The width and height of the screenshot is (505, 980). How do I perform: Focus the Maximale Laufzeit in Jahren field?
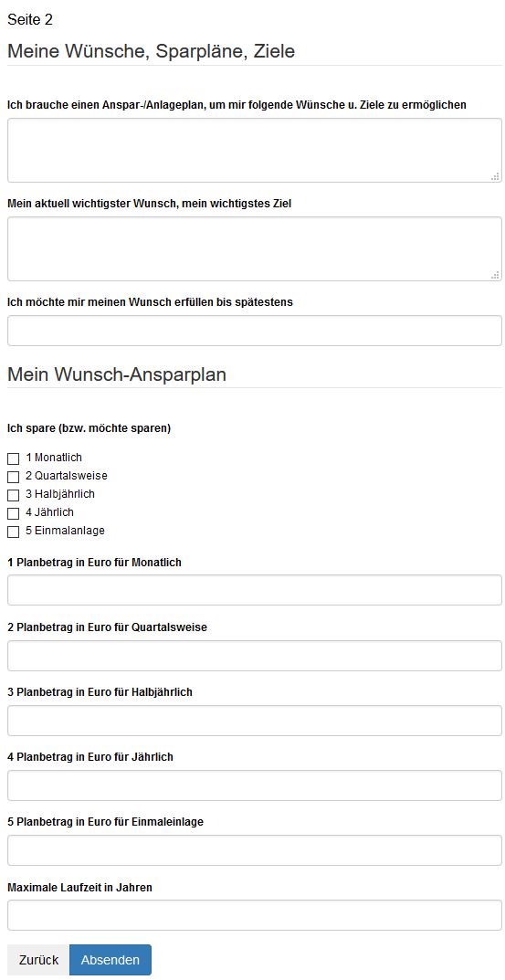tap(255, 915)
